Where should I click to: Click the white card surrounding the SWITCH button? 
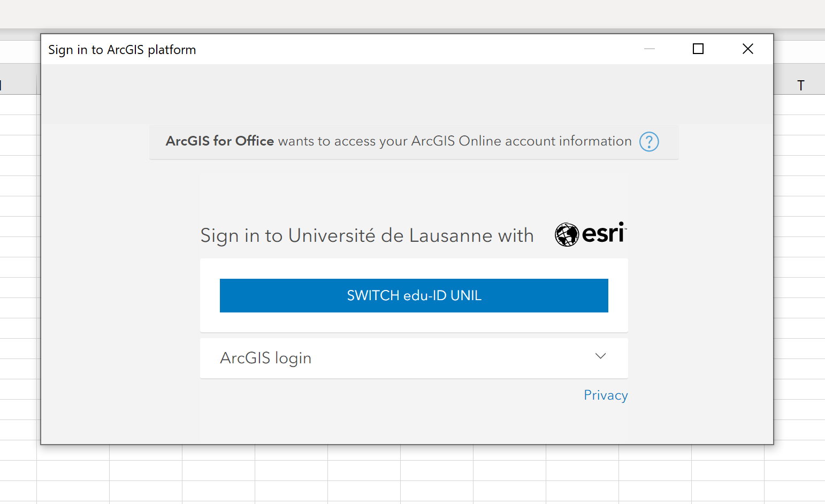tap(414, 323)
